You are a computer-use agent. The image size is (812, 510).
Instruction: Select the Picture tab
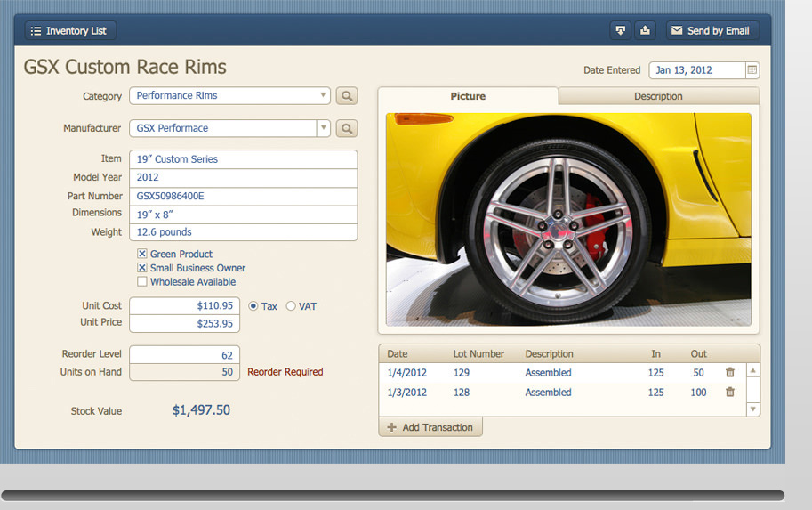(x=468, y=96)
